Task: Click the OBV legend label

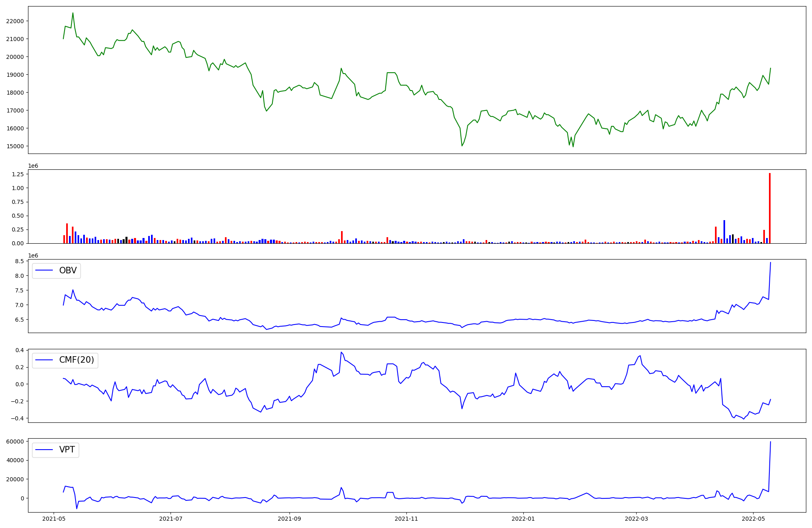Action: [x=68, y=270]
